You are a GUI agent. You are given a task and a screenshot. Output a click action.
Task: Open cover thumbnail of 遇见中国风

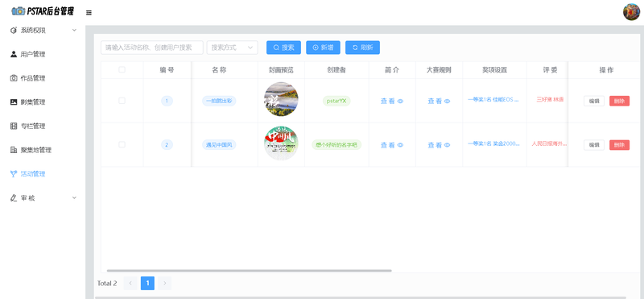click(281, 143)
